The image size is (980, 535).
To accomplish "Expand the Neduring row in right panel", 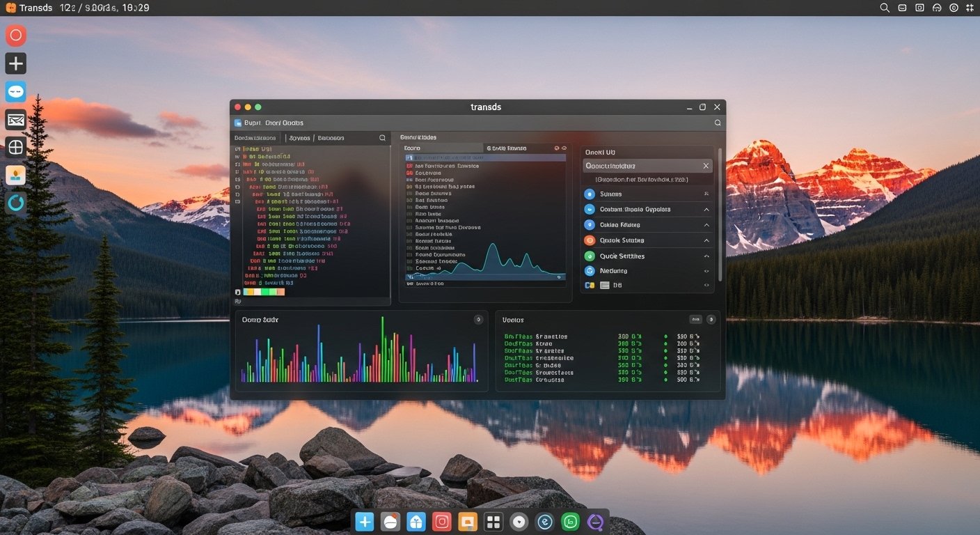I will coord(706,271).
